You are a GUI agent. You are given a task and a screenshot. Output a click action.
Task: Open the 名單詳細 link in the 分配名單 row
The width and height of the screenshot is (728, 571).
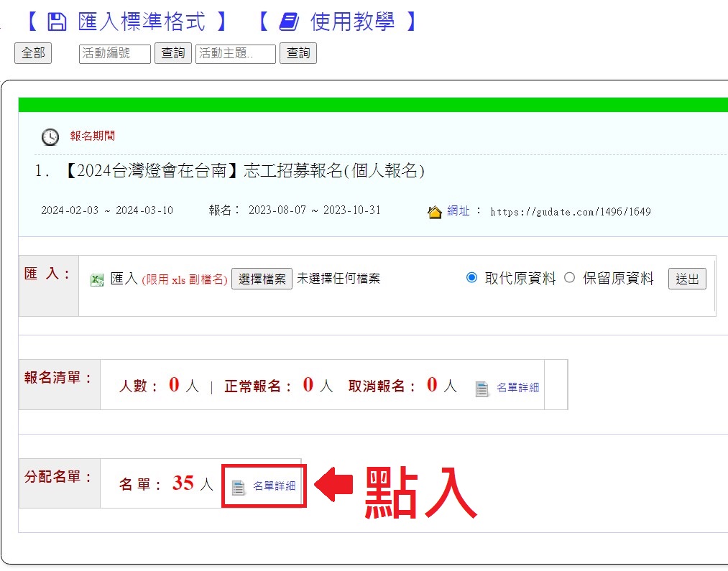tap(274, 486)
